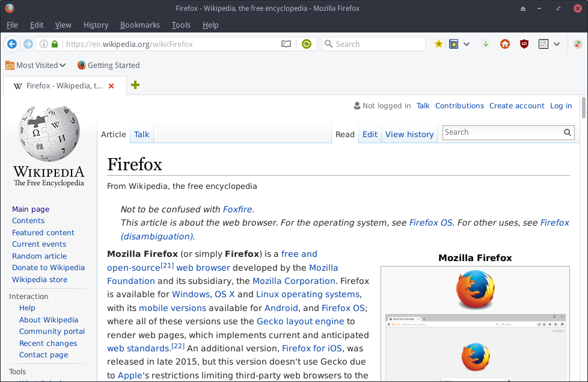The image size is (588, 382).
Task: Open the Bookmarks menu
Action: pos(139,25)
